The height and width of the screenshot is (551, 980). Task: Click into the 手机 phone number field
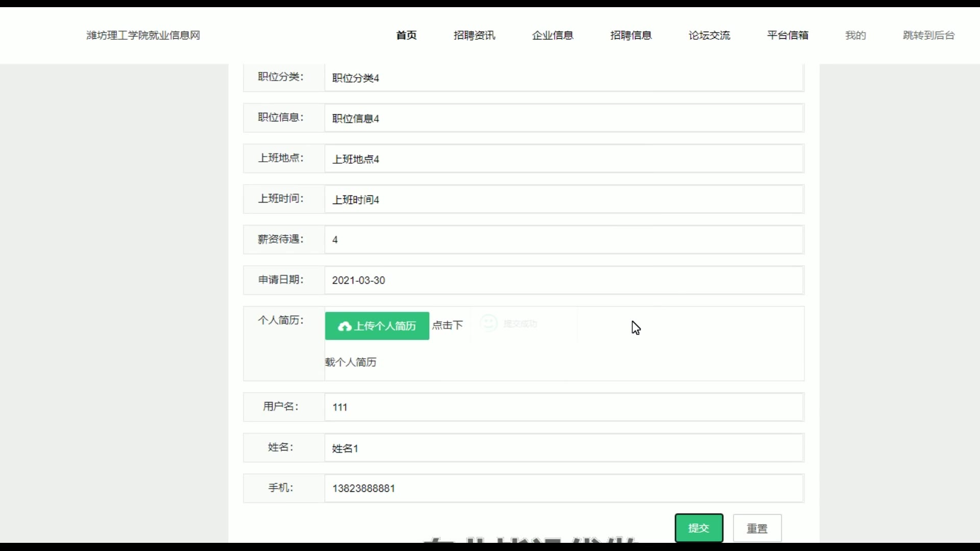click(563, 488)
